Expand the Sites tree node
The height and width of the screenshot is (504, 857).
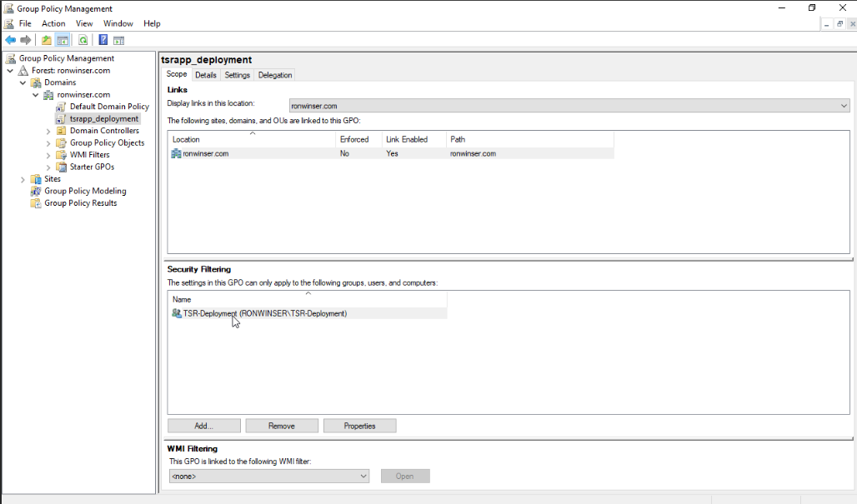tap(23, 179)
